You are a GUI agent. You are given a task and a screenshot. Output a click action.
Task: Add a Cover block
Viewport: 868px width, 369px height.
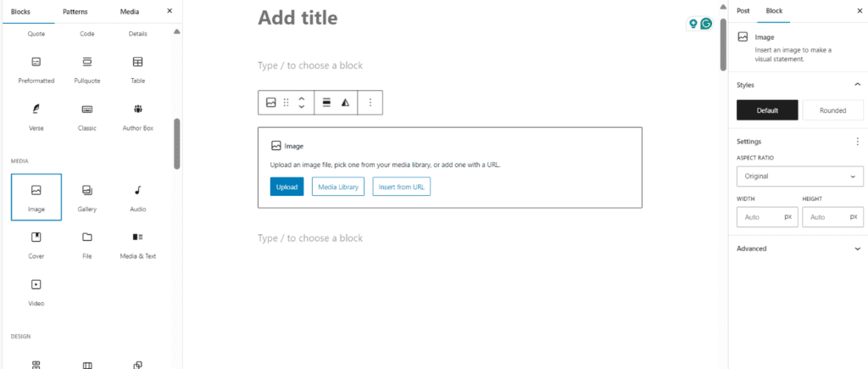(36, 244)
